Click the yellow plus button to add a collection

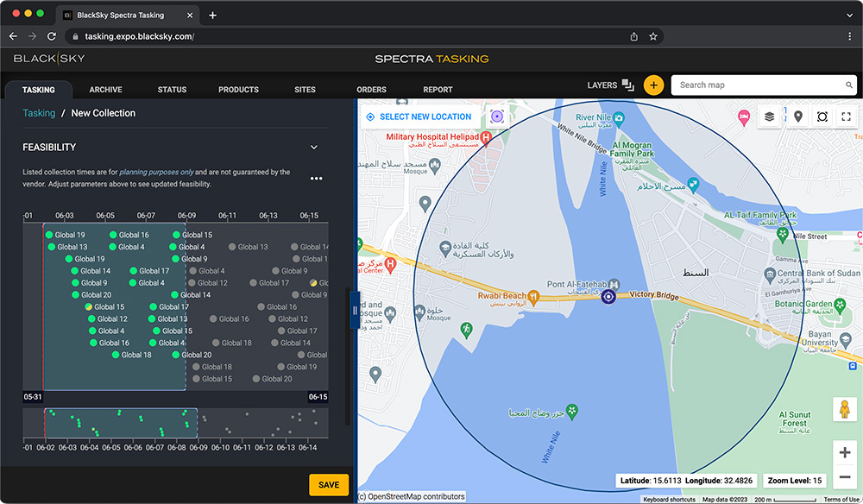(653, 85)
